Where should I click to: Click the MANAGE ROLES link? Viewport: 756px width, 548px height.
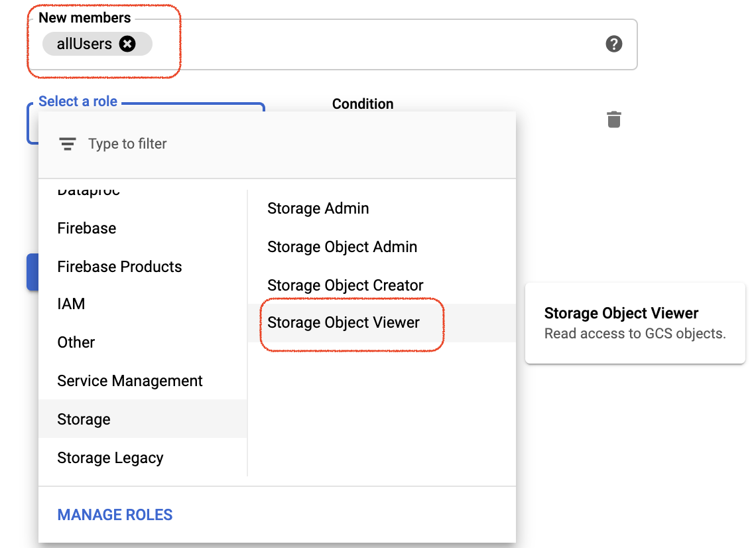click(x=115, y=515)
